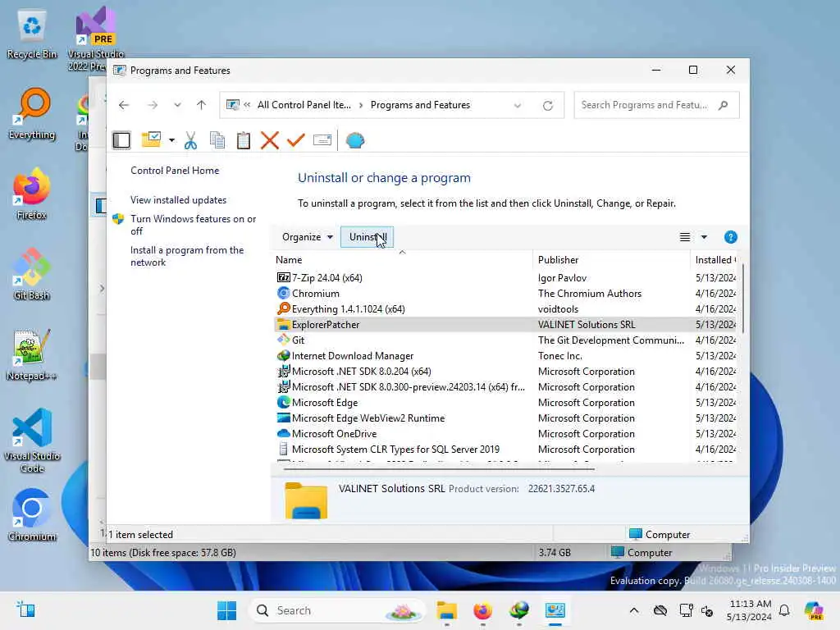Click the Paste clipboard icon
840x630 pixels.
pyautogui.click(x=243, y=140)
